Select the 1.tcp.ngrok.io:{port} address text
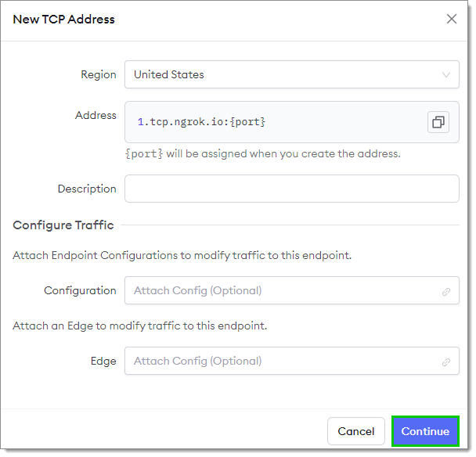 pos(201,122)
